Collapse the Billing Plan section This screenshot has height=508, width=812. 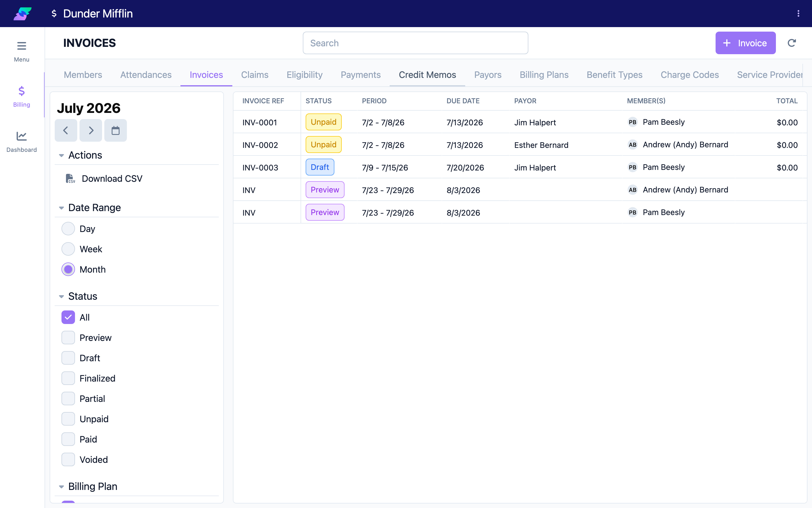click(x=61, y=487)
